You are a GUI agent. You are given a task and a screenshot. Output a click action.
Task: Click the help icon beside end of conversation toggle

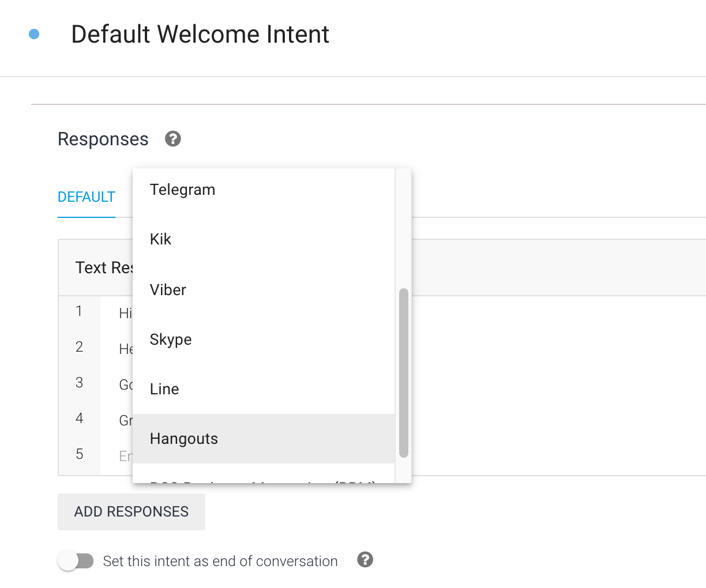365,560
